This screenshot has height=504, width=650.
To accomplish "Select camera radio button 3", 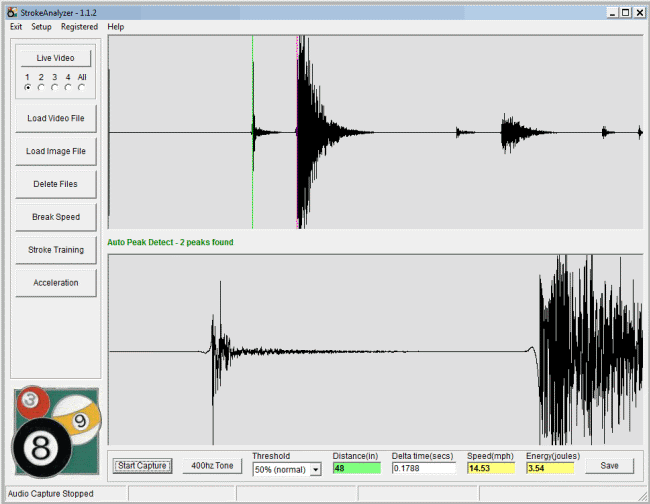I will click(54, 87).
